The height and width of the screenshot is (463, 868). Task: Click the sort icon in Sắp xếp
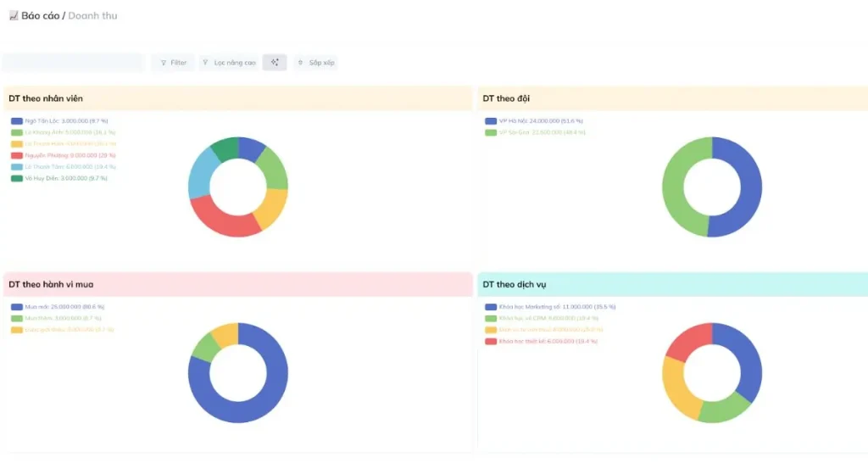[301, 63]
